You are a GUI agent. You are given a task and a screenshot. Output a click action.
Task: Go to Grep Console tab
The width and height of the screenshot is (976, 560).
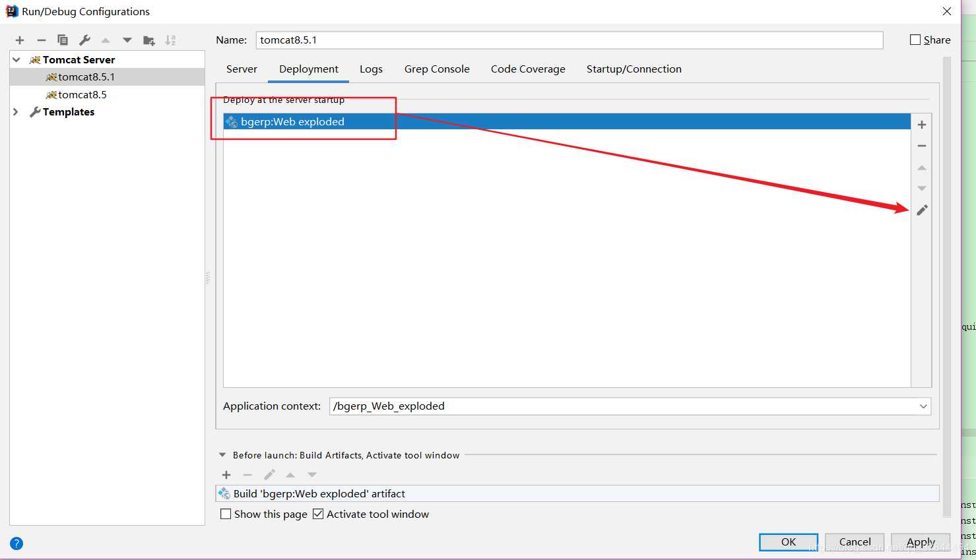(437, 69)
